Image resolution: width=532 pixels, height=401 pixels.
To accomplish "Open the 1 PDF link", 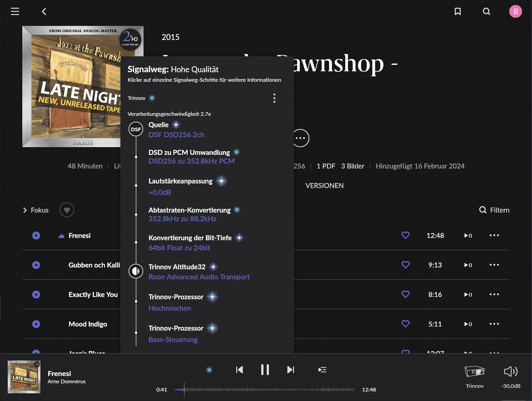I will coord(326,166).
